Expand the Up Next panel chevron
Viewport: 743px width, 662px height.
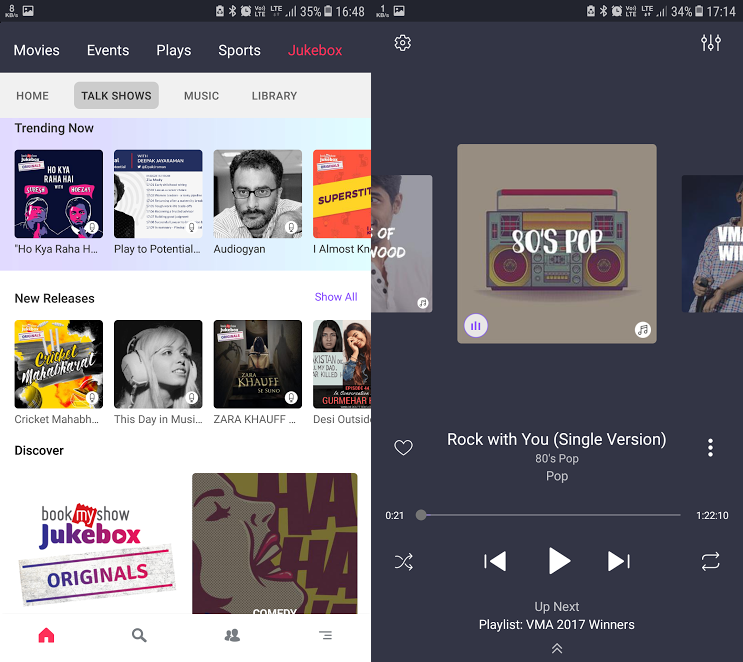click(557, 648)
